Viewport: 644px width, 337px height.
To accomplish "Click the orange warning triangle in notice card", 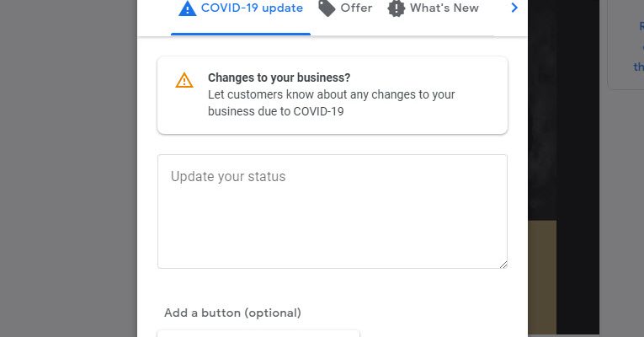I will coord(184,81).
